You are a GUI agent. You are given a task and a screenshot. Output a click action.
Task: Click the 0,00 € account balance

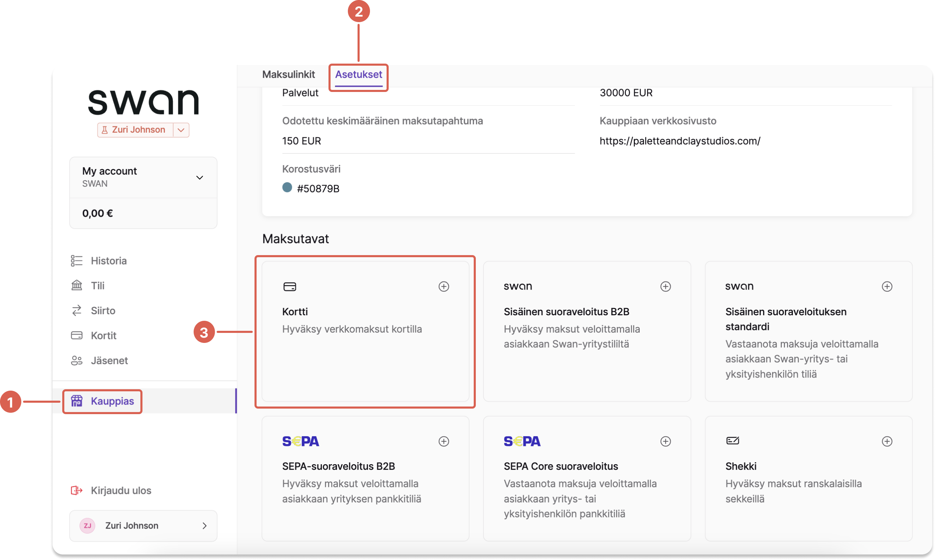coord(98,213)
